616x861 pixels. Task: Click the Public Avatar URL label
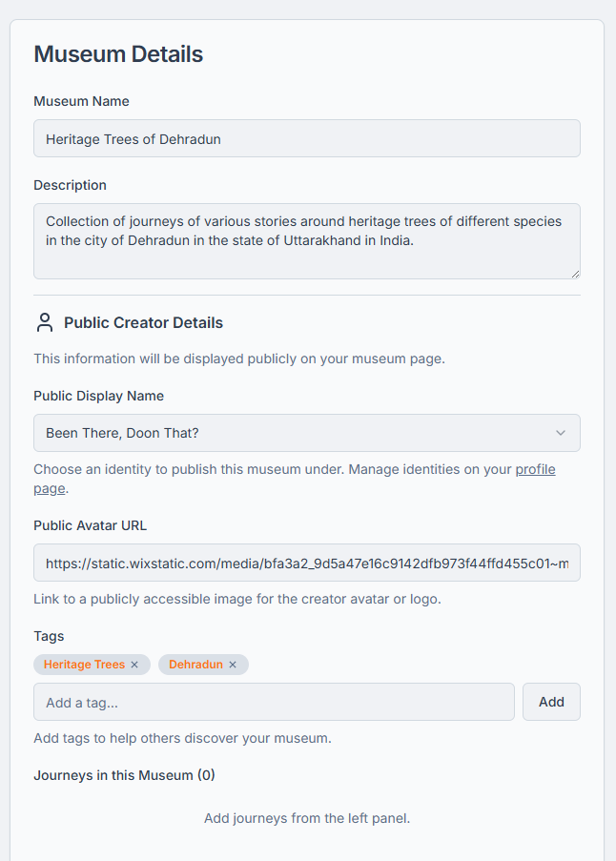90,525
